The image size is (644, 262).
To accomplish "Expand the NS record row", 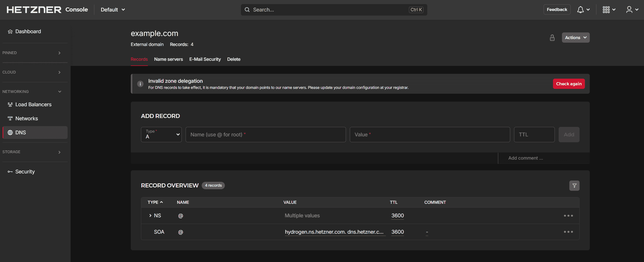I will (x=150, y=216).
